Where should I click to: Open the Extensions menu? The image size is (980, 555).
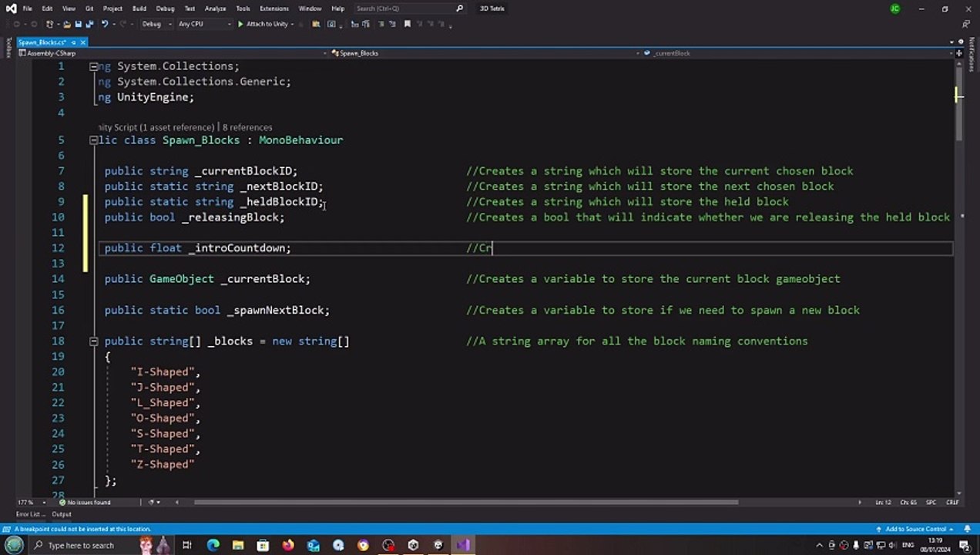(x=273, y=8)
